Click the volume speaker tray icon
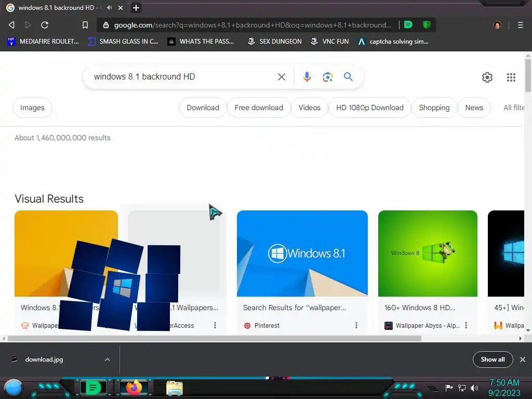 (x=474, y=388)
